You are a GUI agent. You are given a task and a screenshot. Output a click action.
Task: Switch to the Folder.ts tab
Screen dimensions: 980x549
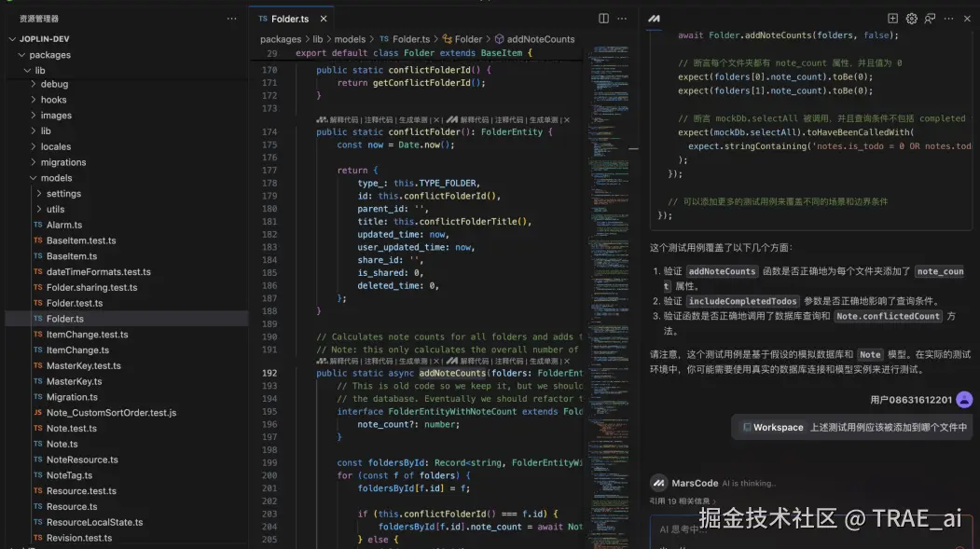[x=290, y=19]
